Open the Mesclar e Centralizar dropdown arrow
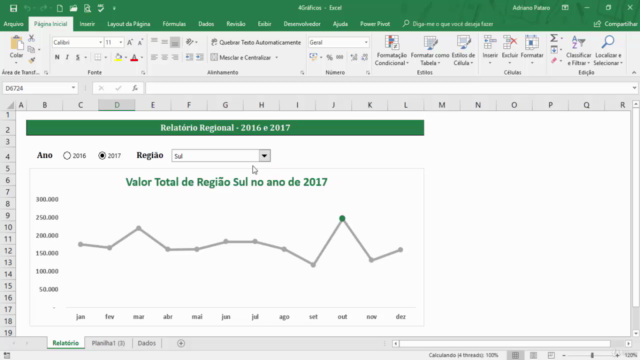The width and height of the screenshot is (640, 360). tap(277, 58)
